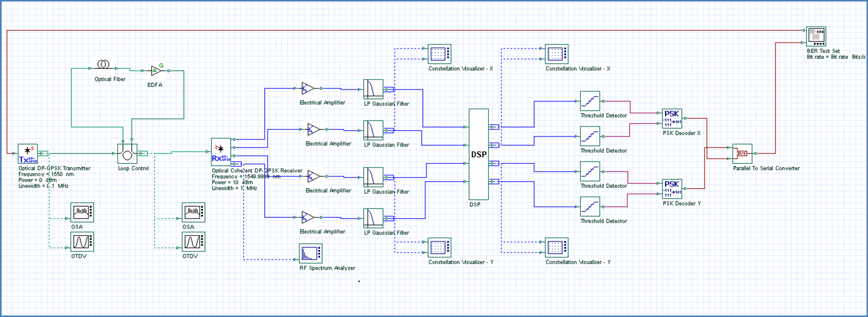Open Constellation Visualizer - Y after the DSP
The height and width of the screenshot is (317, 868).
tap(556, 248)
